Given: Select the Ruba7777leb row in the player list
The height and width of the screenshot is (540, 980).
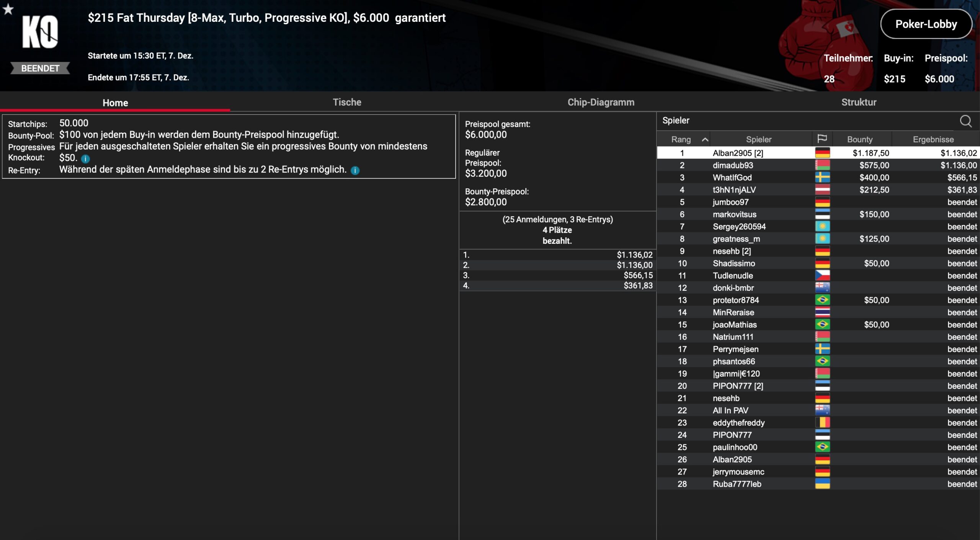Looking at the screenshot, I should point(737,484).
